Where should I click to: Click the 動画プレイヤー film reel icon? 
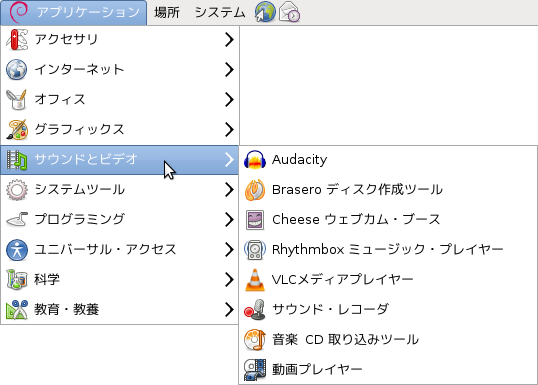tap(255, 370)
